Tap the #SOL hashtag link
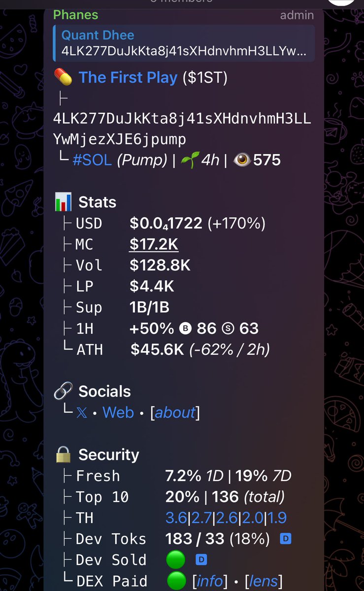Image resolution: width=364 pixels, height=591 pixels. tap(92, 160)
